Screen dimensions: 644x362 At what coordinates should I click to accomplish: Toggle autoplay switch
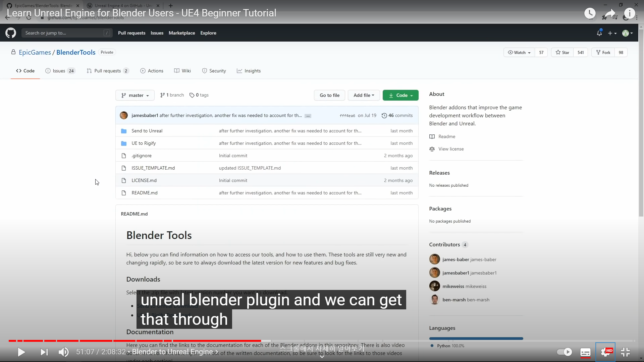coord(564,352)
